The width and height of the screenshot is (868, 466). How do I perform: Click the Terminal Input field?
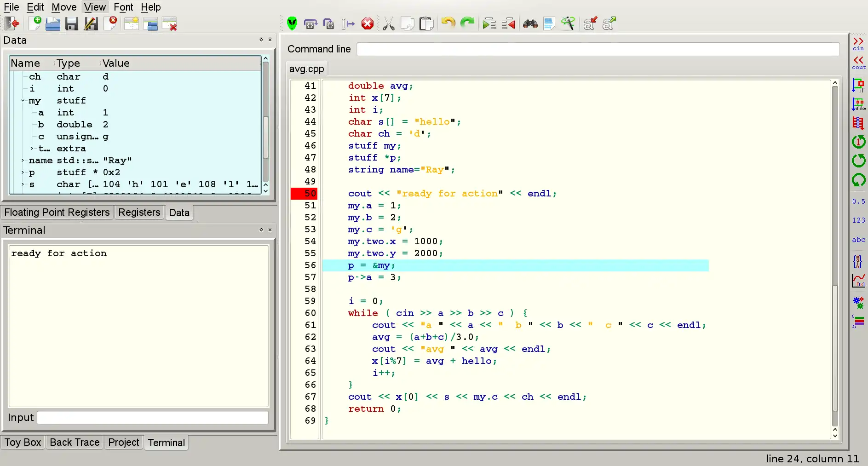[153, 418]
